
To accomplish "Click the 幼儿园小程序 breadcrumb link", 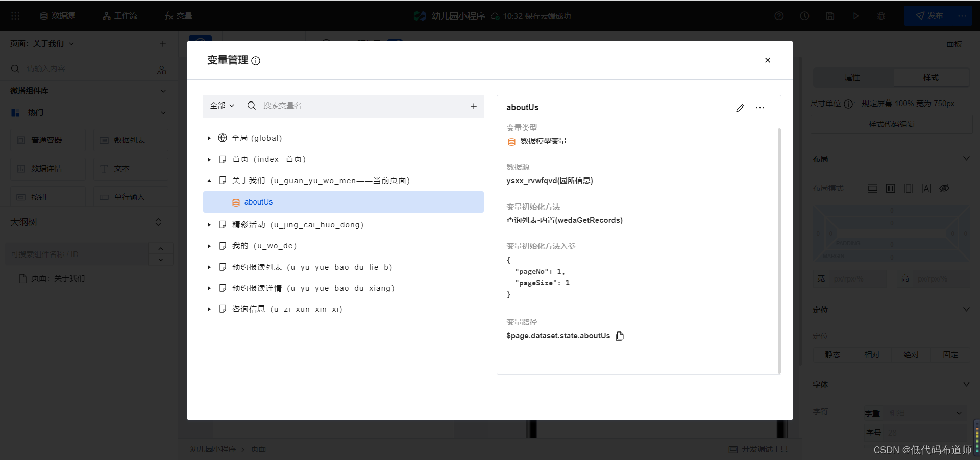I will tap(213, 449).
